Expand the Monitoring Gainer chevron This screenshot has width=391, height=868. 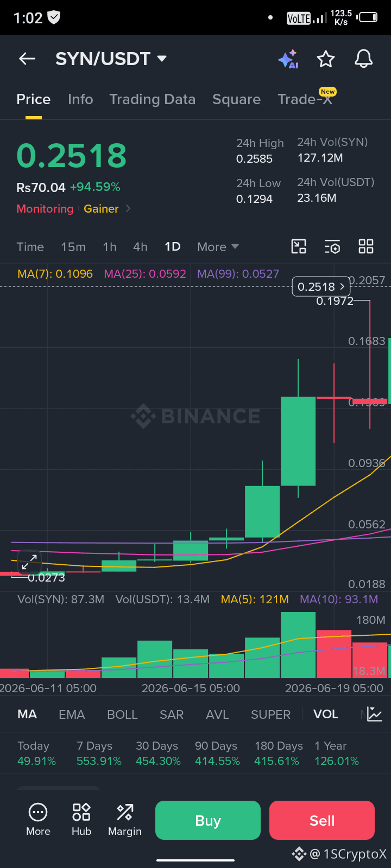pyautogui.click(x=128, y=208)
